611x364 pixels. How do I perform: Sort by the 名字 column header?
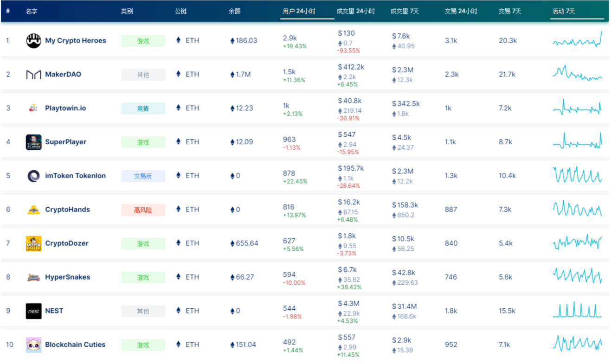click(x=32, y=11)
